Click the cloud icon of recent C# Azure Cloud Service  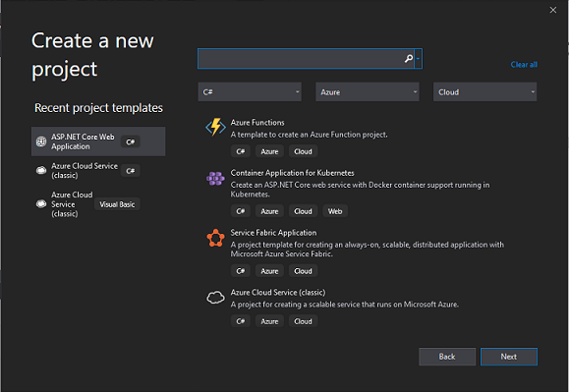pos(41,170)
